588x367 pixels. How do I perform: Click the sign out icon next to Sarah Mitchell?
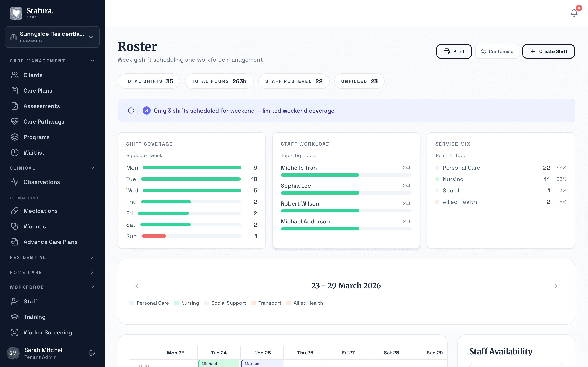(92, 353)
